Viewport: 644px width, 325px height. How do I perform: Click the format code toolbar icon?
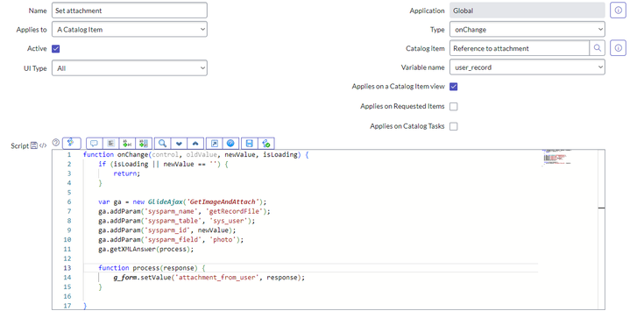point(111,143)
